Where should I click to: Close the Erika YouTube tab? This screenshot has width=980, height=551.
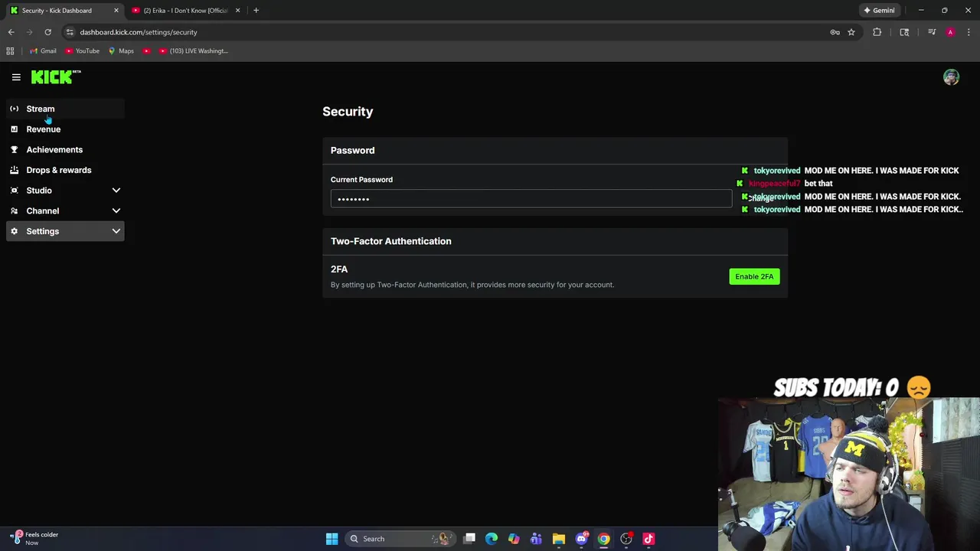coord(237,11)
